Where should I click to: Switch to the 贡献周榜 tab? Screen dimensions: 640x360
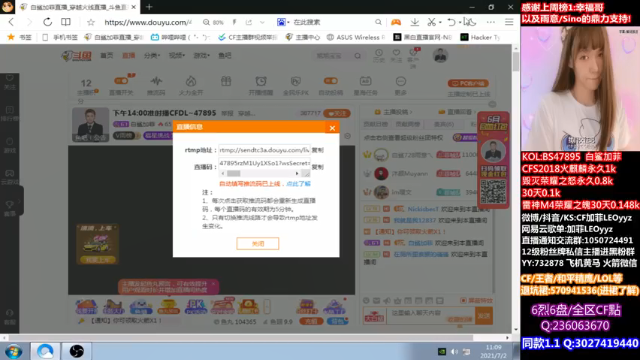point(407,124)
